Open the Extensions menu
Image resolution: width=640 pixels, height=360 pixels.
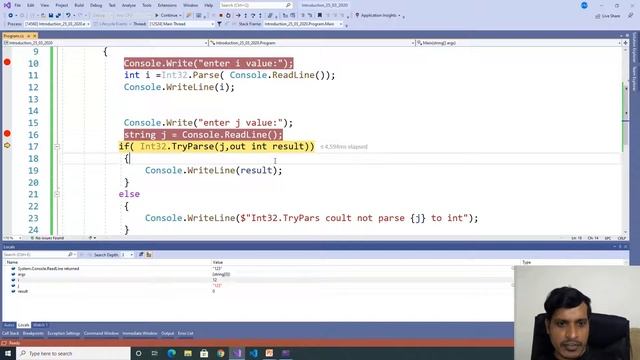pyautogui.click(x=167, y=5)
